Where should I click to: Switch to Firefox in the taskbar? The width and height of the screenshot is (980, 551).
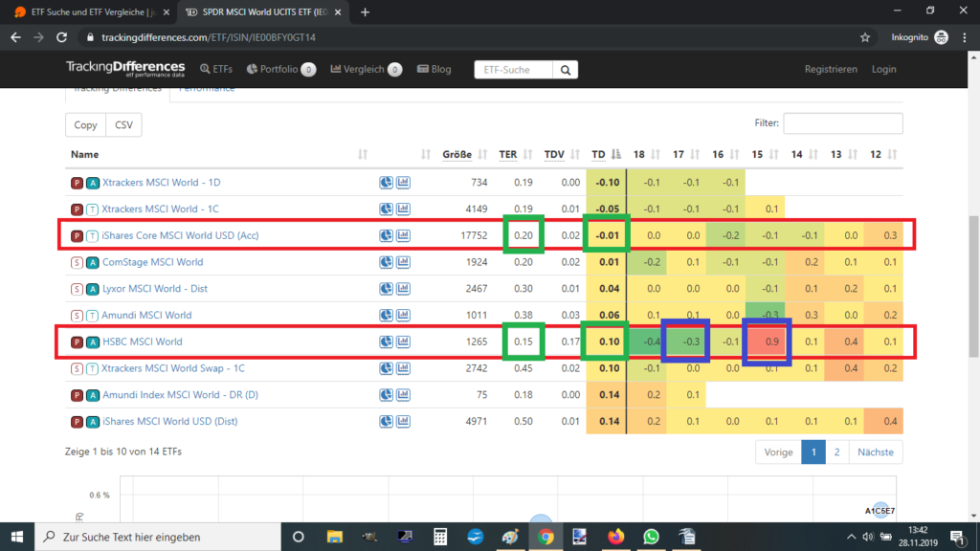pyautogui.click(x=615, y=537)
